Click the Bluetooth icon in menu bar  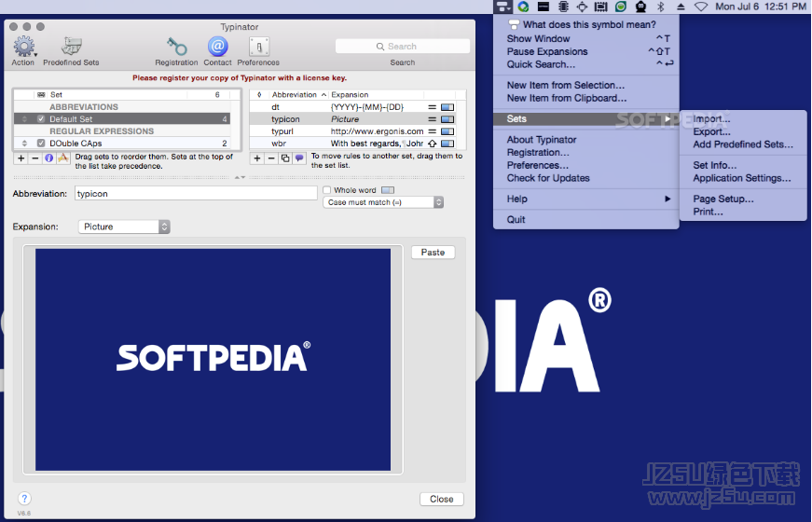[x=660, y=7]
